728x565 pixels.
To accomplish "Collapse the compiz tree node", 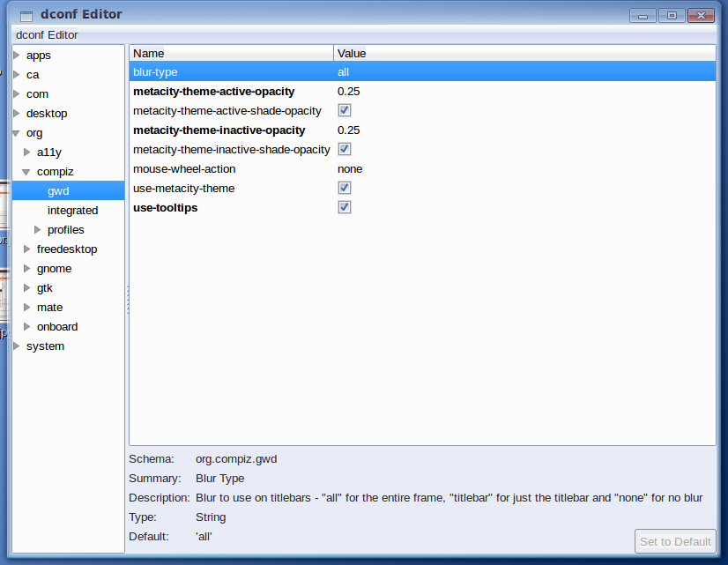I will pos(26,171).
